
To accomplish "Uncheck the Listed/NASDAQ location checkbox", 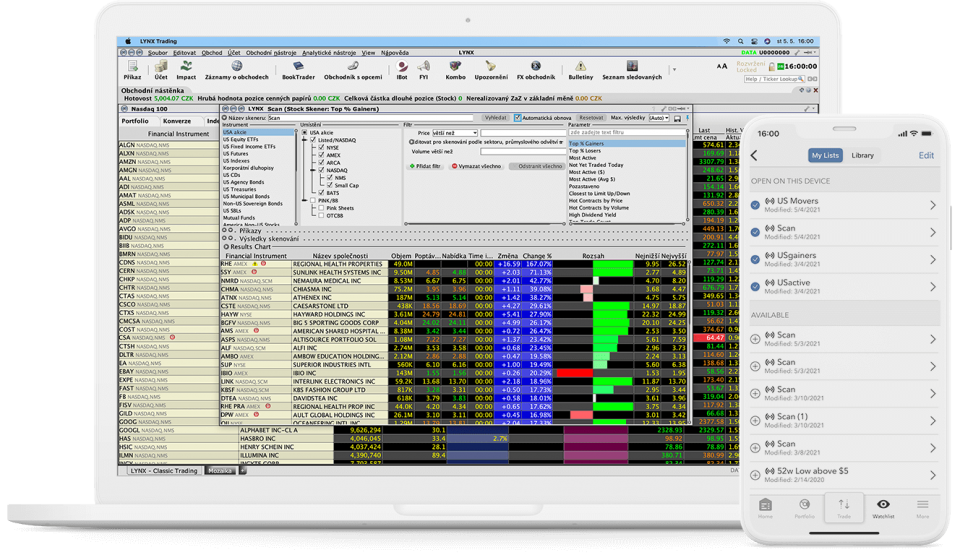I will 313,140.
